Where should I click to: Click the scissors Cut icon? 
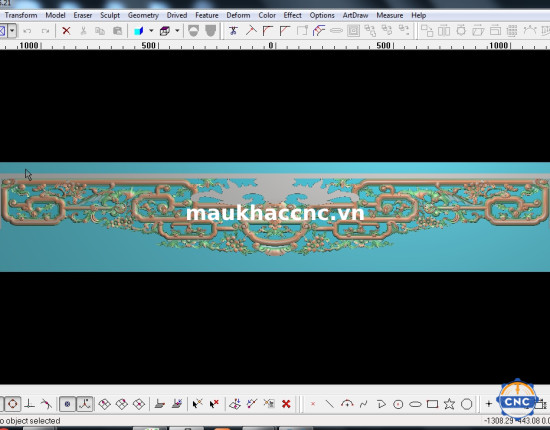(83, 31)
